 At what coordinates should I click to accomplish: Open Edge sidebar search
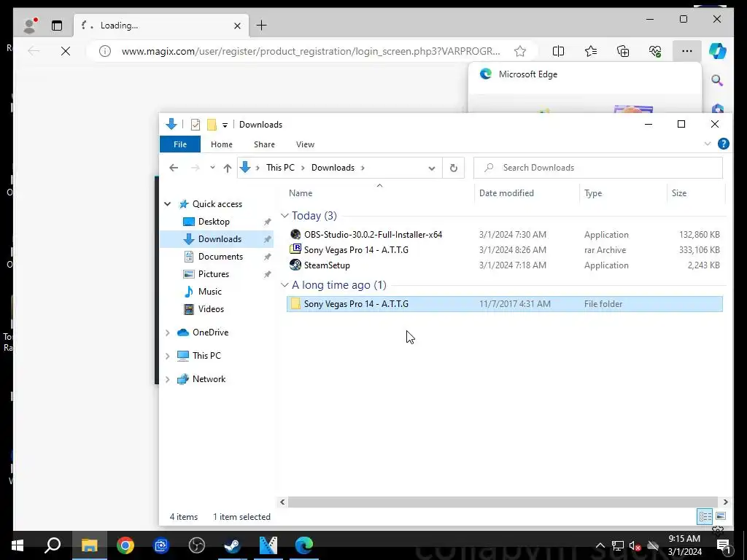pos(717,80)
